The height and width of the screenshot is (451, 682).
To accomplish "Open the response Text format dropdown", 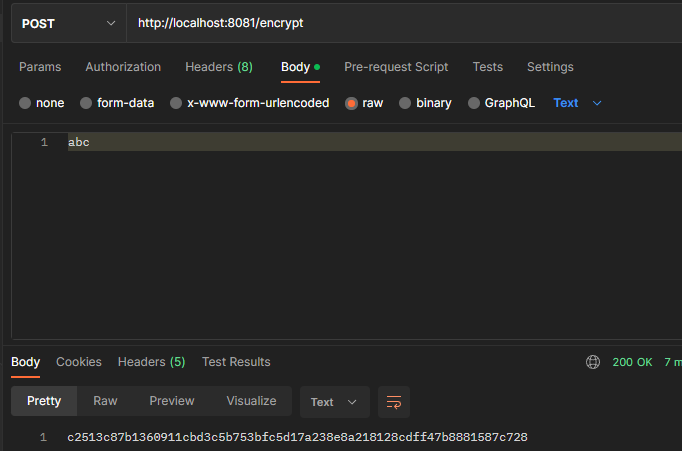I will [334, 402].
